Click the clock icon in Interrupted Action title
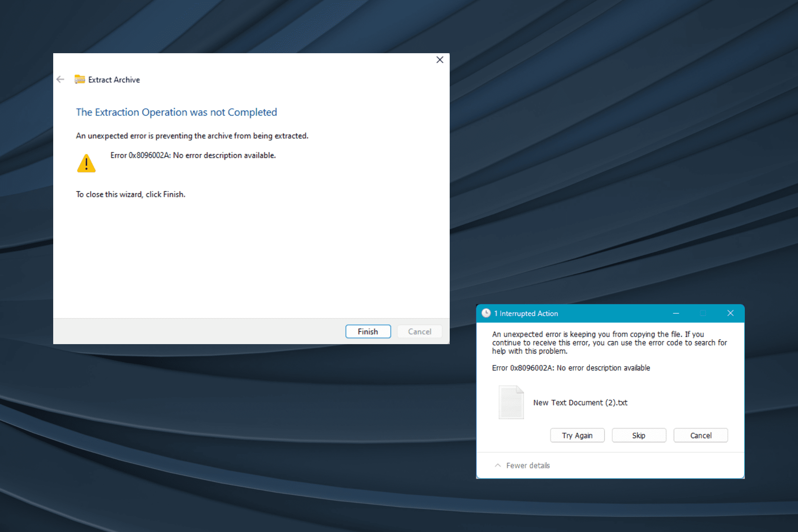This screenshot has height=532, width=798. click(x=486, y=313)
